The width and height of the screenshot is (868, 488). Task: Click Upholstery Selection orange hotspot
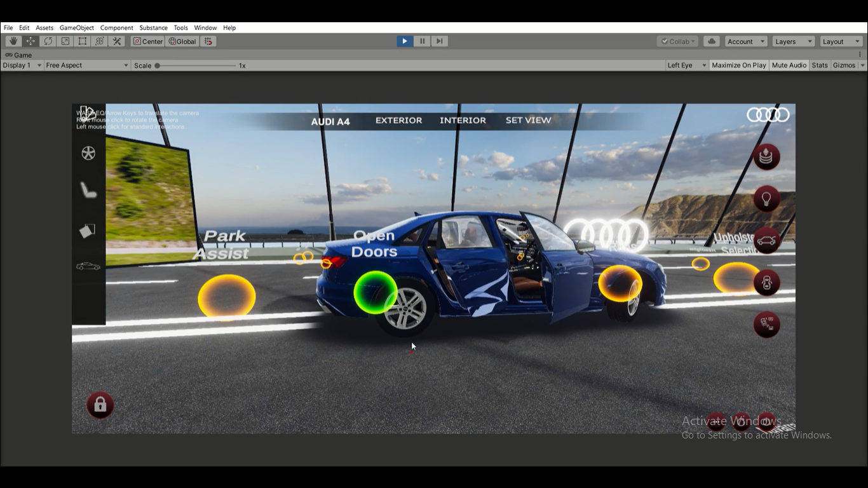pos(736,278)
